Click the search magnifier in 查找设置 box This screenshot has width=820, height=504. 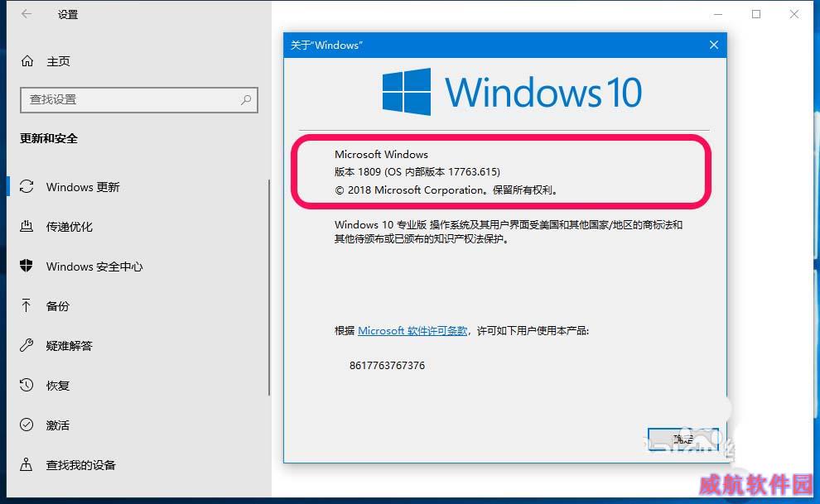246,99
